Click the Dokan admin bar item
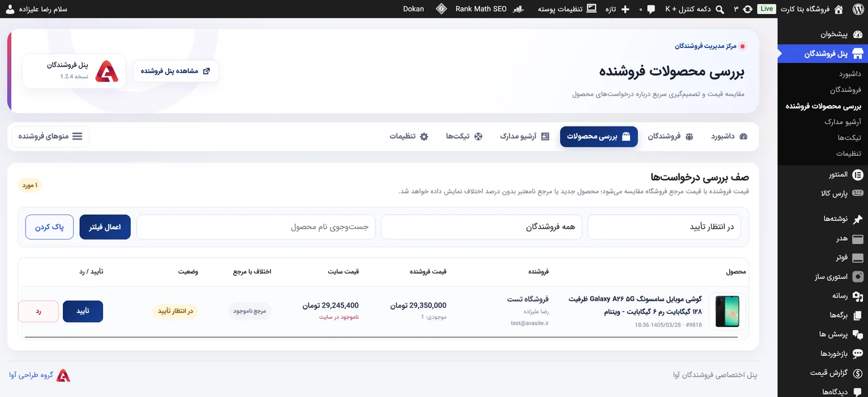Viewport: 868px width, 397px height. [413, 9]
